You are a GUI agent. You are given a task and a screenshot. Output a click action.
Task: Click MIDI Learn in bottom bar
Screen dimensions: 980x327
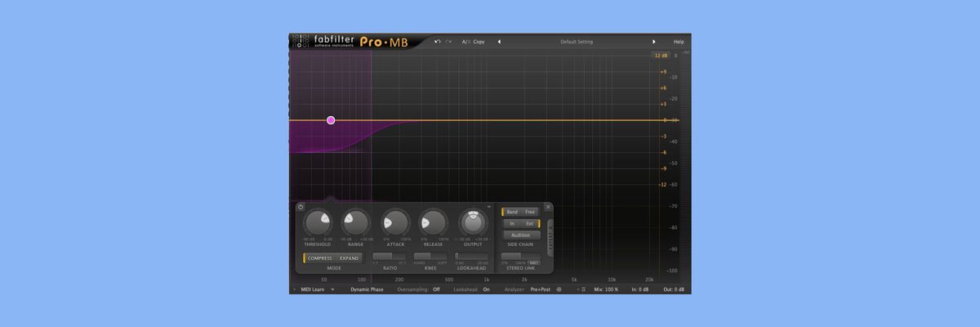point(313,289)
